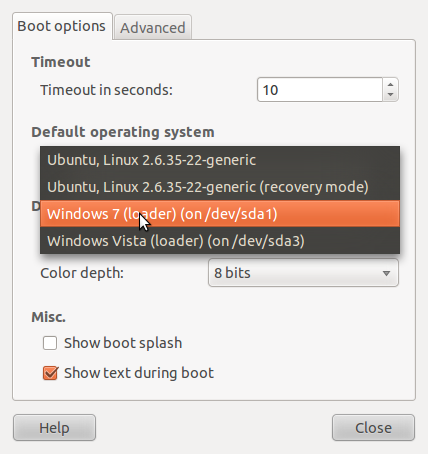Click the 'Default operating system' heading
Image resolution: width=428 pixels, height=454 pixels.
click(x=123, y=132)
